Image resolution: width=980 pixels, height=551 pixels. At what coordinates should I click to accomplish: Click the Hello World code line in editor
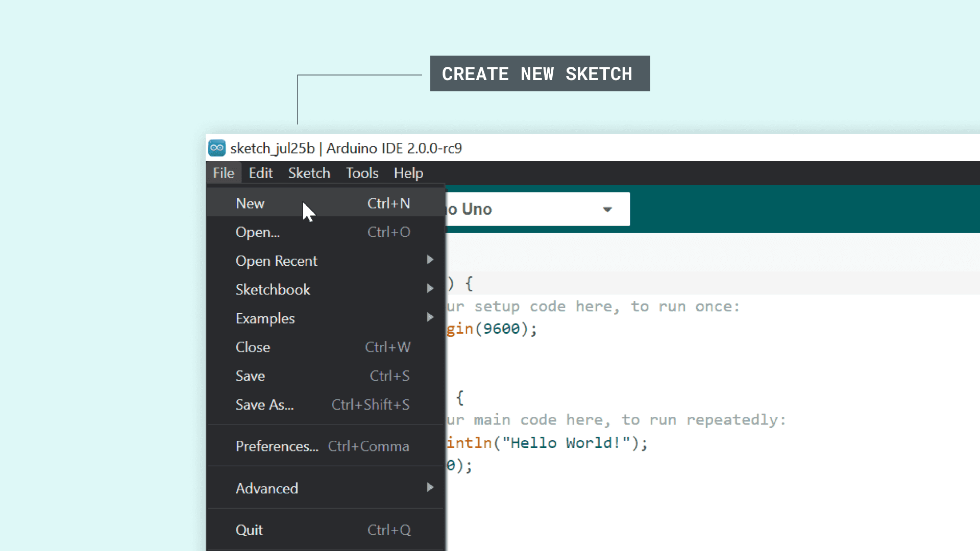coord(546,443)
